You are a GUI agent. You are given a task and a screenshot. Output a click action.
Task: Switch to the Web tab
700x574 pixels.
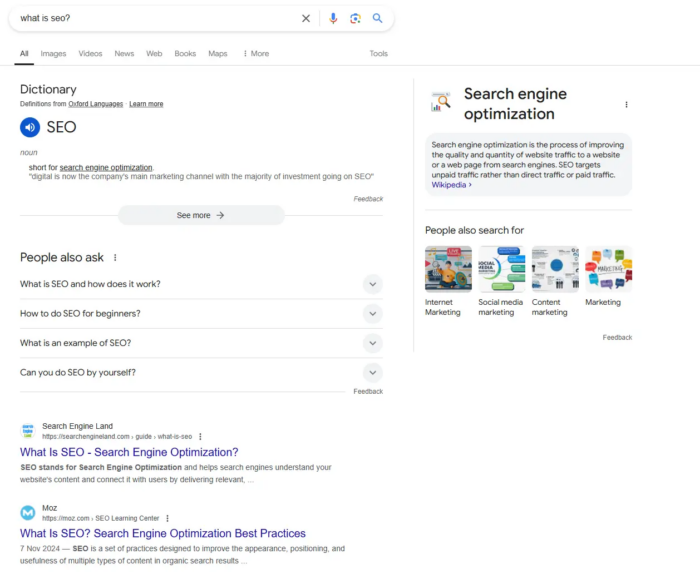tap(154, 54)
